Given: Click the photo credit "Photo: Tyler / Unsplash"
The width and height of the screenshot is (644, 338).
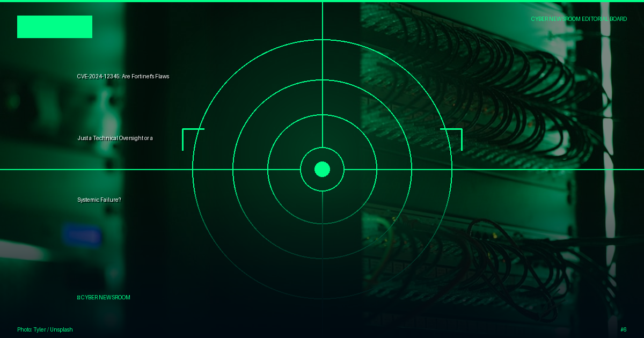Looking at the screenshot, I should coord(45,329).
